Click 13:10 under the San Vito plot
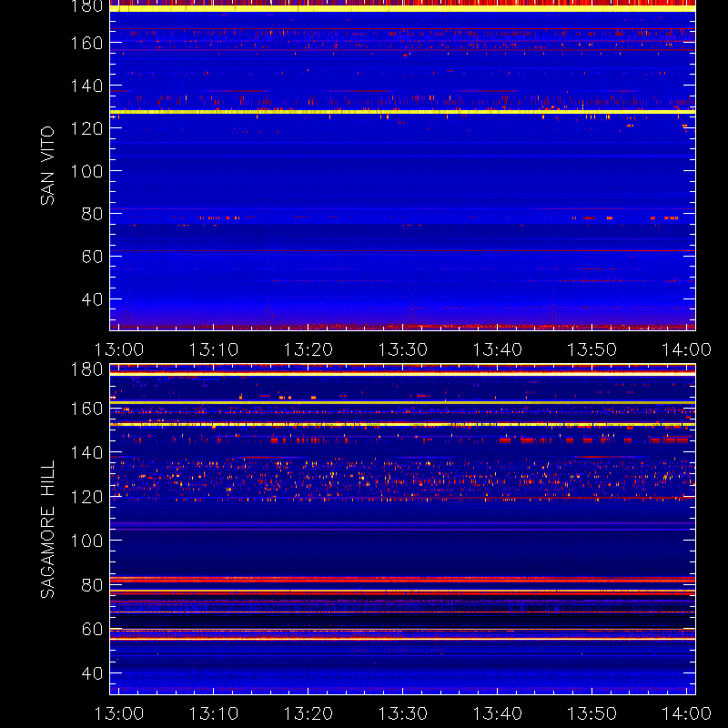The image size is (728, 728). pyautogui.click(x=214, y=349)
